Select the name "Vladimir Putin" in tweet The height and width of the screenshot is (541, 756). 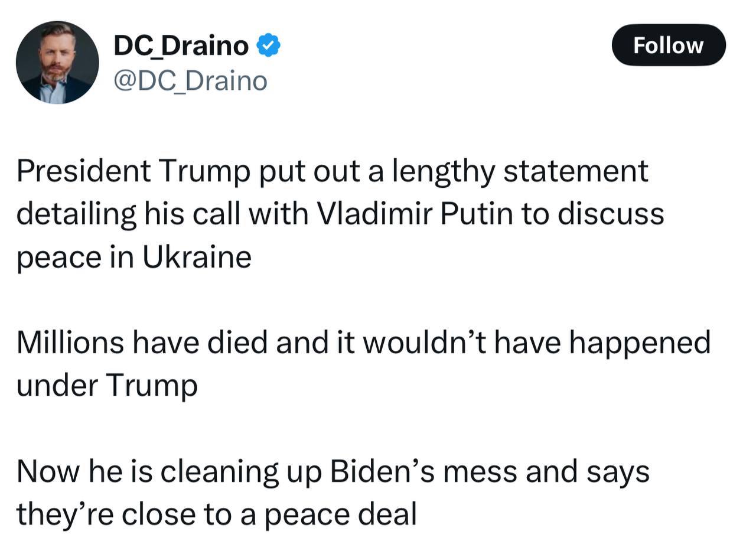click(415, 214)
